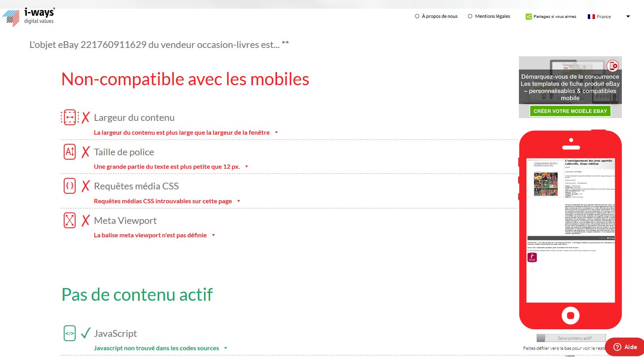Click the France flag icon

click(x=591, y=17)
